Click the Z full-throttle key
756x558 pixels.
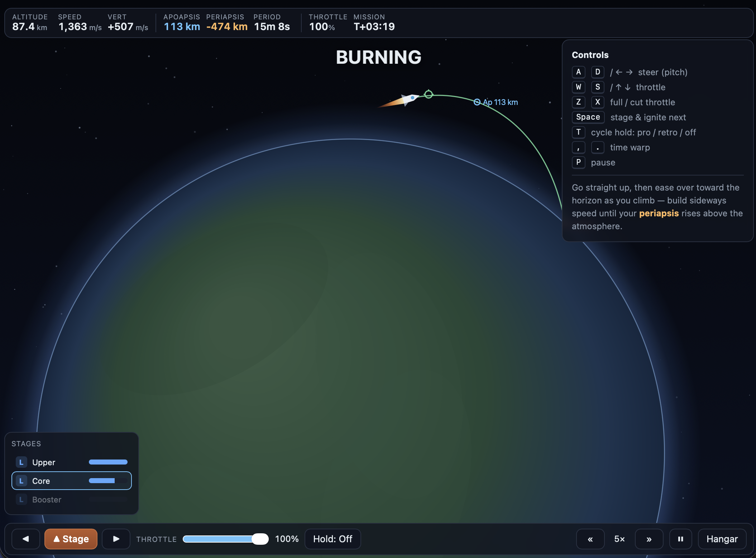(578, 102)
